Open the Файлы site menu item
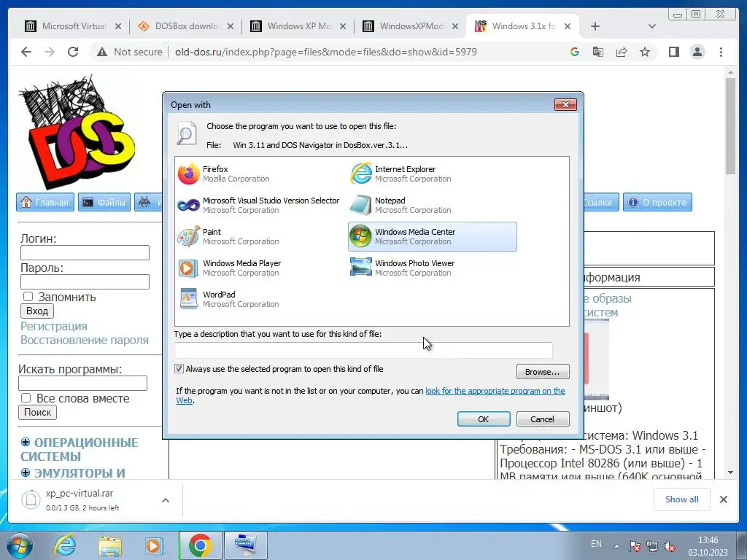The image size is (747, 560). click(104, 203)
